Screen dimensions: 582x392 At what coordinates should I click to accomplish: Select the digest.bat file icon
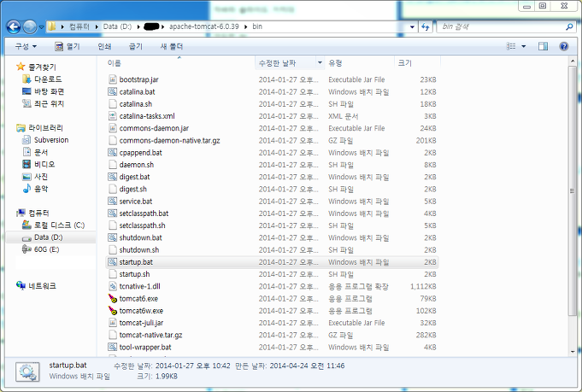(x=113, y=177)
